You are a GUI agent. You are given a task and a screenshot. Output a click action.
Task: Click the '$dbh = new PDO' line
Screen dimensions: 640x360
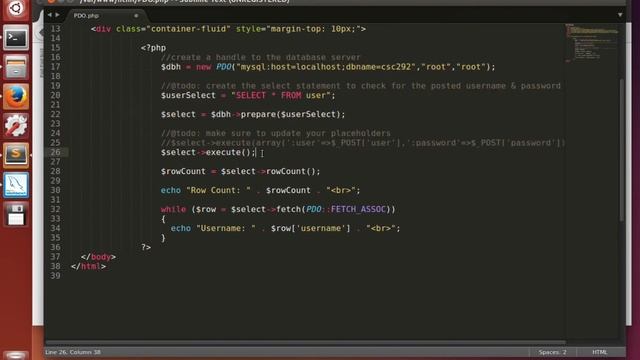[328, 67]
